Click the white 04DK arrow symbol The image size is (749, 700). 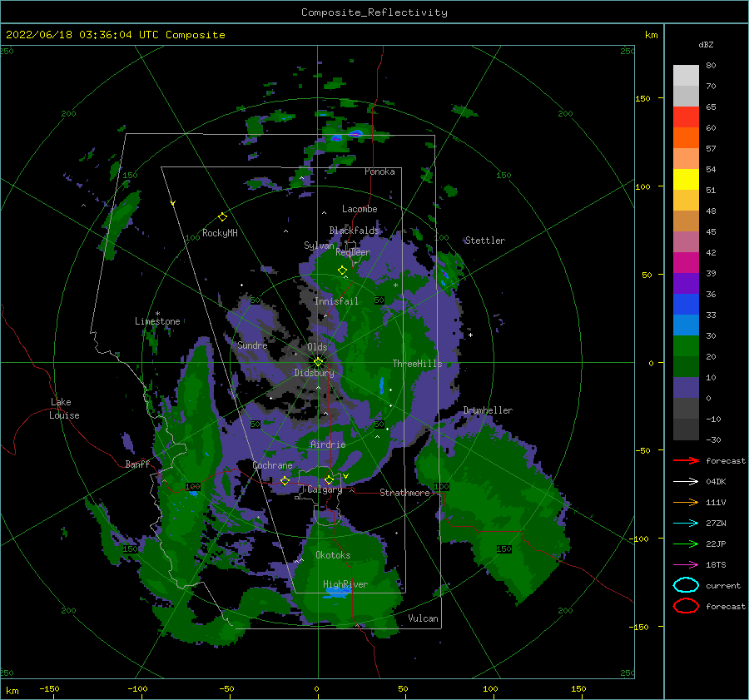(686, 481)
